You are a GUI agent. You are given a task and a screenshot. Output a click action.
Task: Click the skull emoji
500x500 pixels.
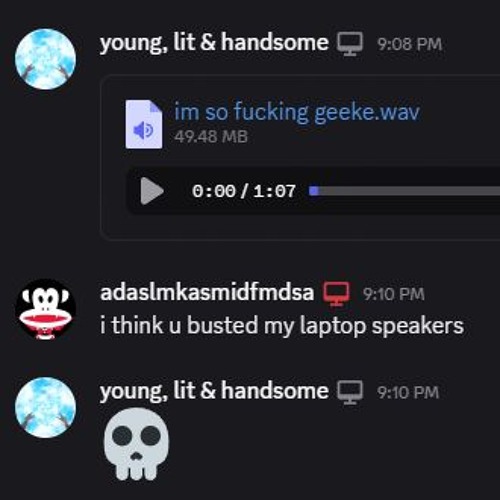click(x=136, y=444)
